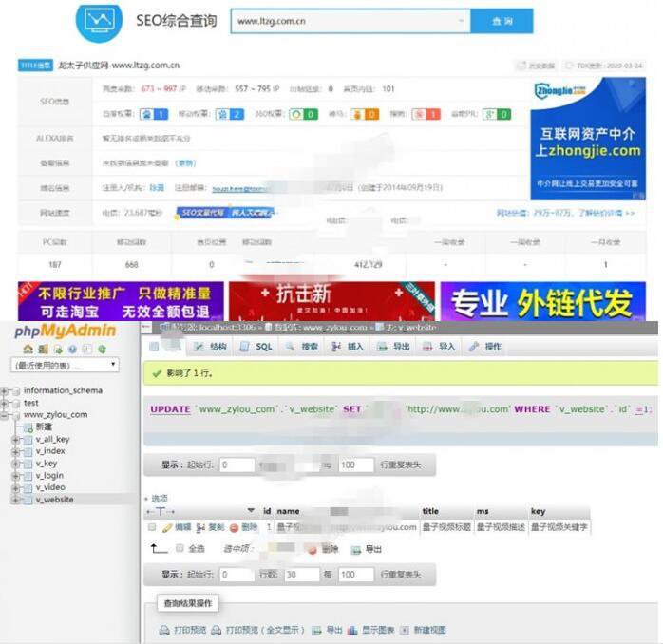Click the export icon beside 选中项

[x=356, y=550]
